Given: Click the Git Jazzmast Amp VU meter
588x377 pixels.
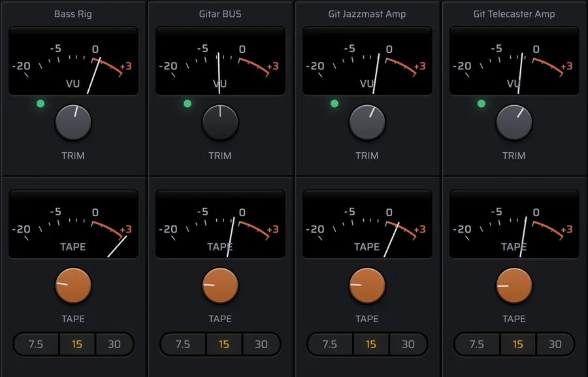Looking at the screenshot, I should click(x=367, y=61).
